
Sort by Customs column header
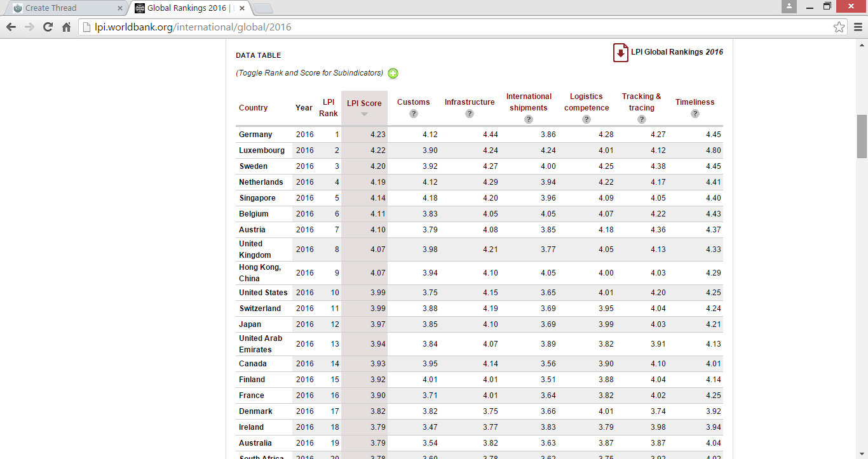[x=414, y=102]
